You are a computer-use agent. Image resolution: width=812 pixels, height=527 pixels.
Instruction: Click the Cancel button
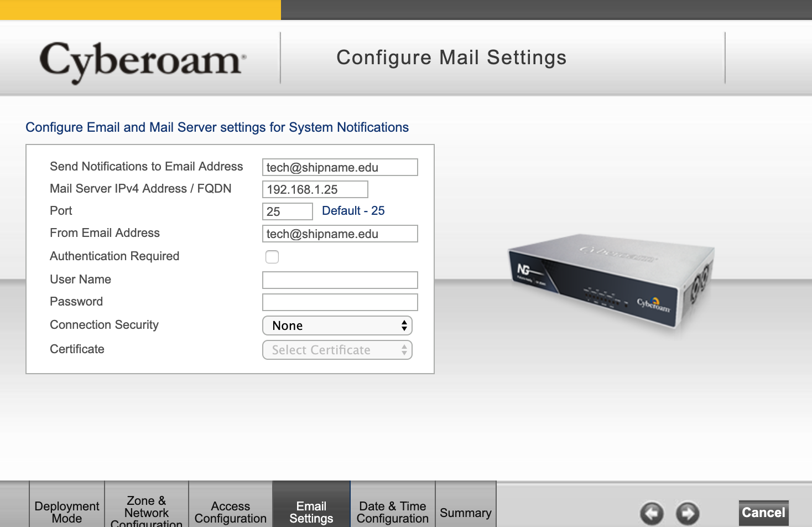(x=764, y=513)
